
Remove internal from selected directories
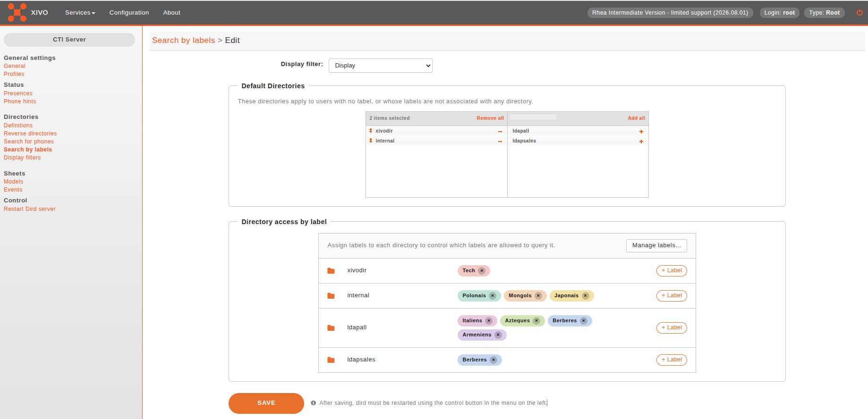(500, 141)
